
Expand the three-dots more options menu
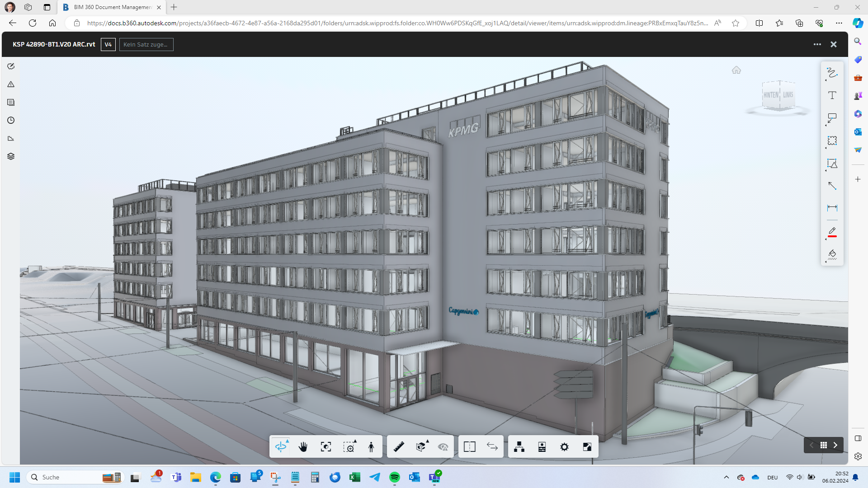point(817,44)
